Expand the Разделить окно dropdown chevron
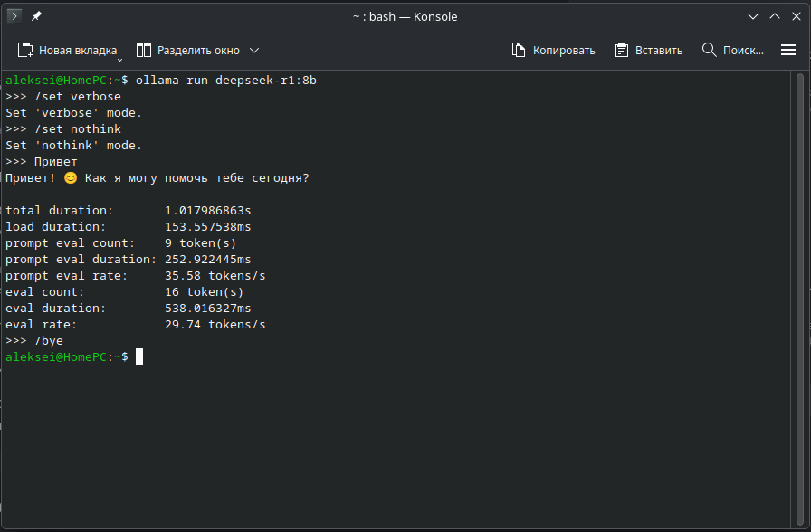The image size is (811, 532). point(254,50)
